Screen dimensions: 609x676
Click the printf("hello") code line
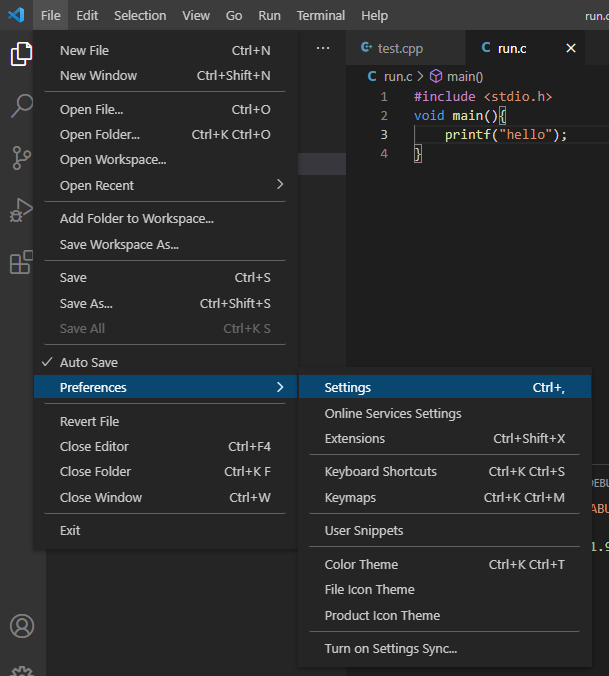506,135
